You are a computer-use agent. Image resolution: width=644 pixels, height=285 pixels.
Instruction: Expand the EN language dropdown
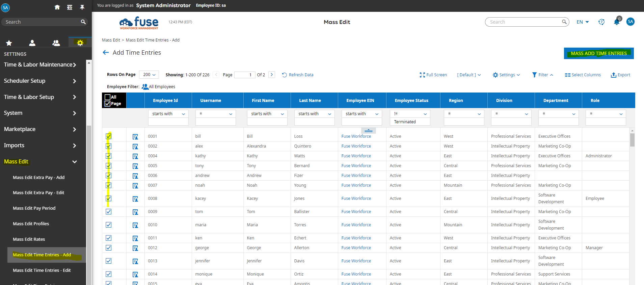click(x=583, y=22)
